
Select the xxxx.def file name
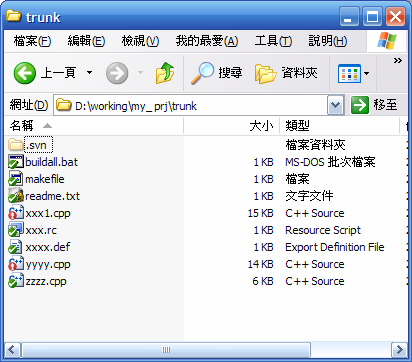48,247
